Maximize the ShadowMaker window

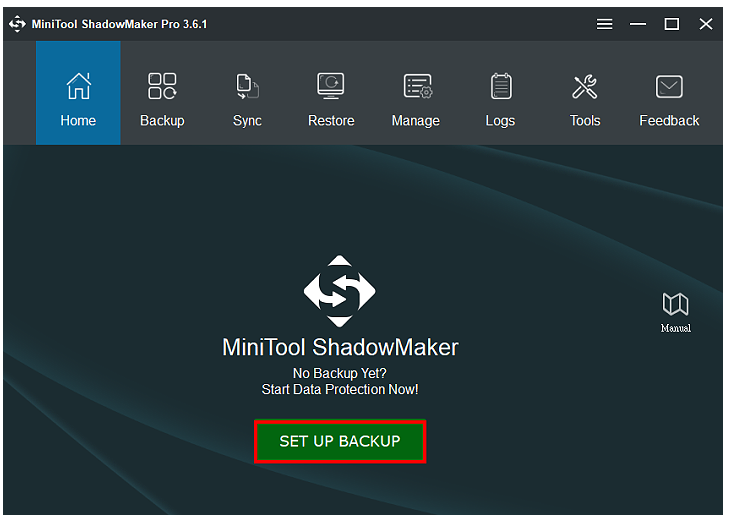(x=671, y=24)
